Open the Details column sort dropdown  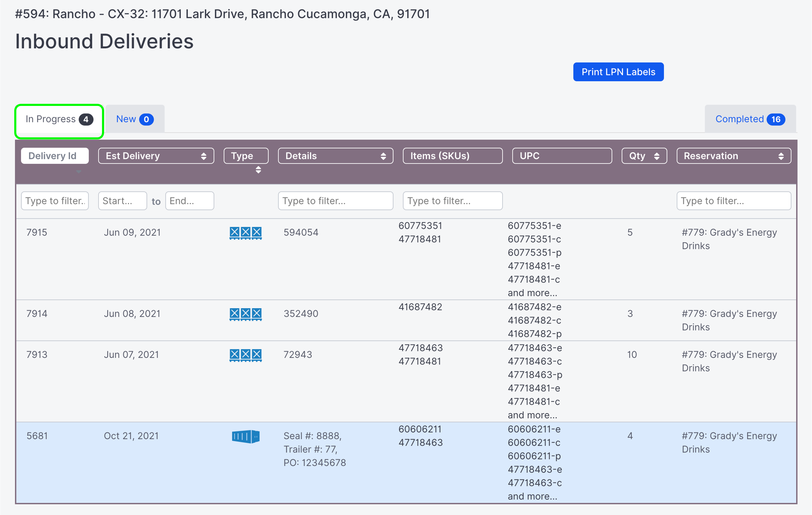(383, 156)
